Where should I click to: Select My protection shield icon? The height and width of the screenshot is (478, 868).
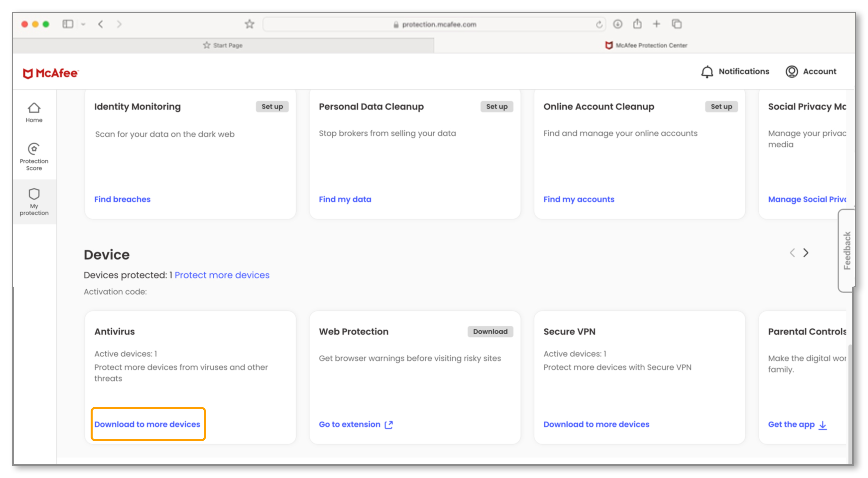point(34,194)
